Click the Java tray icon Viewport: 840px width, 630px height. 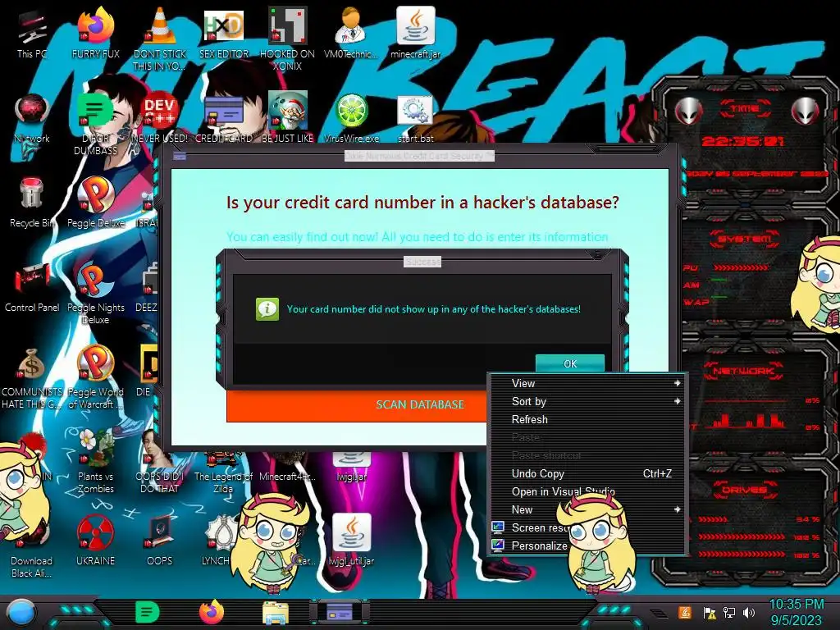click(685, 613)
